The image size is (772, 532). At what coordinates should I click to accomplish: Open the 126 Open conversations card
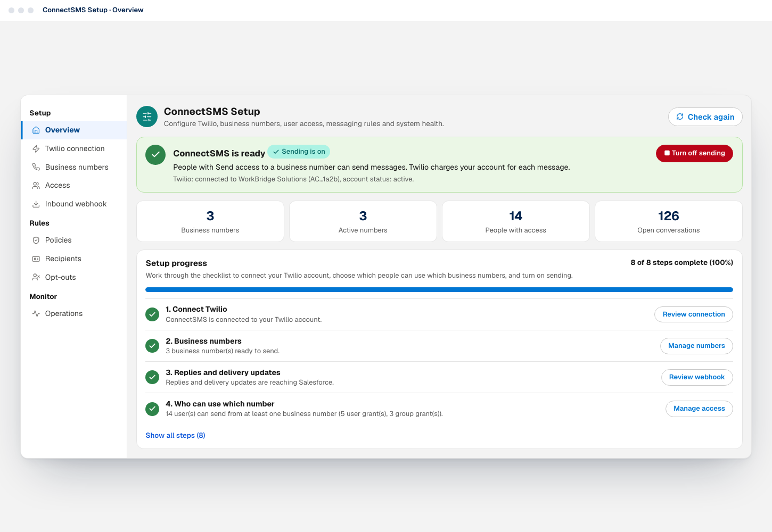click(x=669, y=221)
